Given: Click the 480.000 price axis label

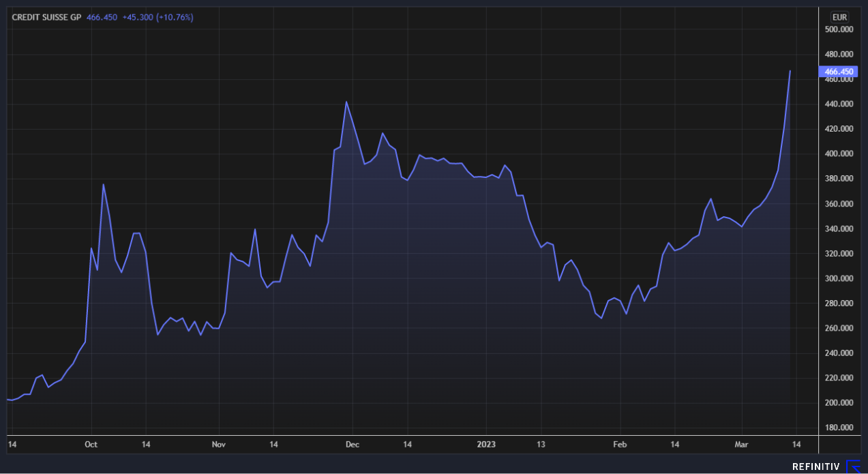Looking at the screenshot, I should tap(839, 55).
